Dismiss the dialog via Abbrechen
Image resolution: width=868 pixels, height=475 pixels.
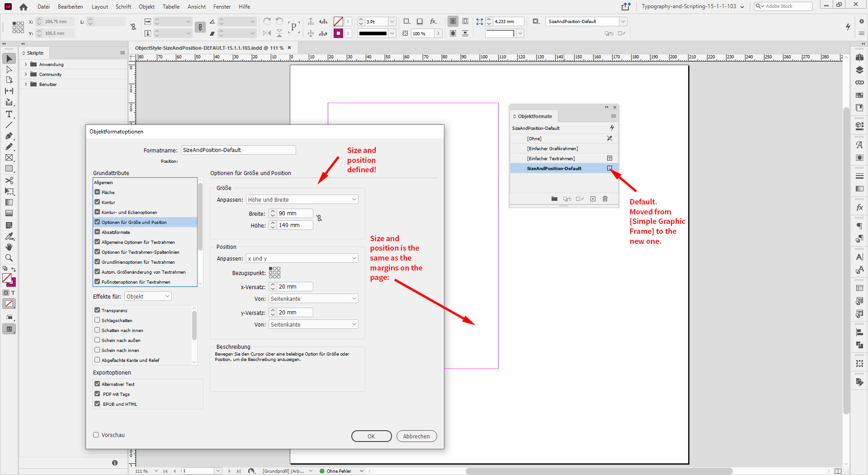coord(416,436)
